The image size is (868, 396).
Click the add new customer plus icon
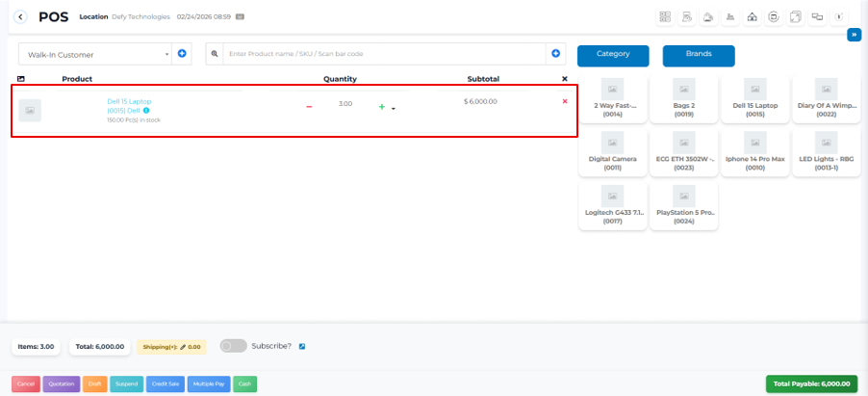point(182,53)
